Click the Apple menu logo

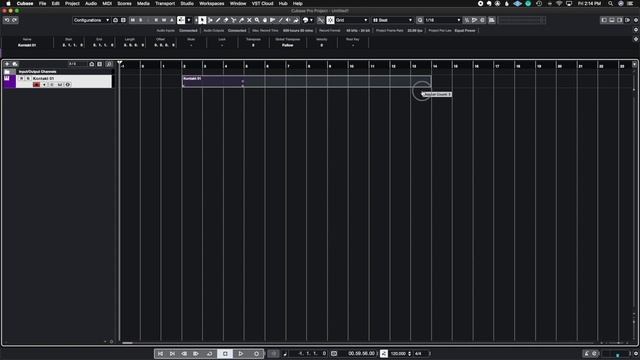coord(8,3)
